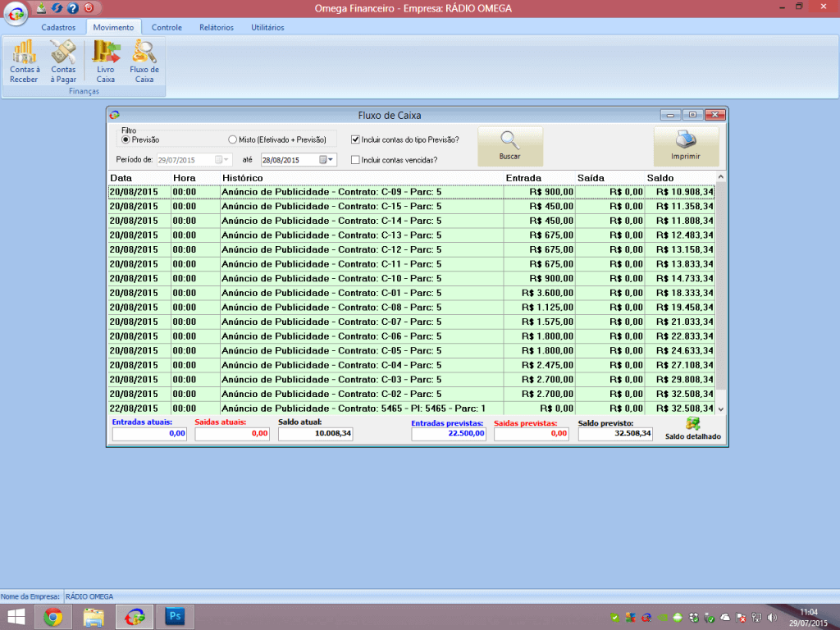This screenshot has width=840, height=630.
Task: Open Google Chrome from the taskbar
Action: 53,617
